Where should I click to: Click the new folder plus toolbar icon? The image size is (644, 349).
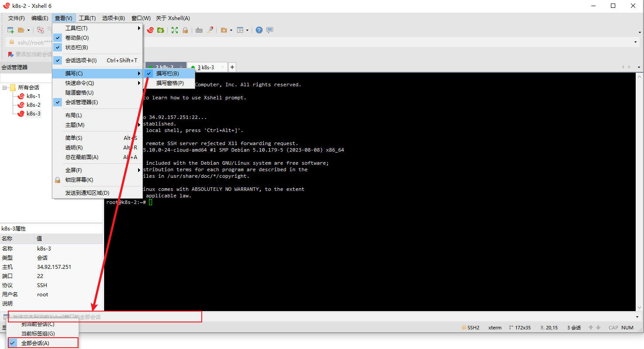(x=224, y=30)
